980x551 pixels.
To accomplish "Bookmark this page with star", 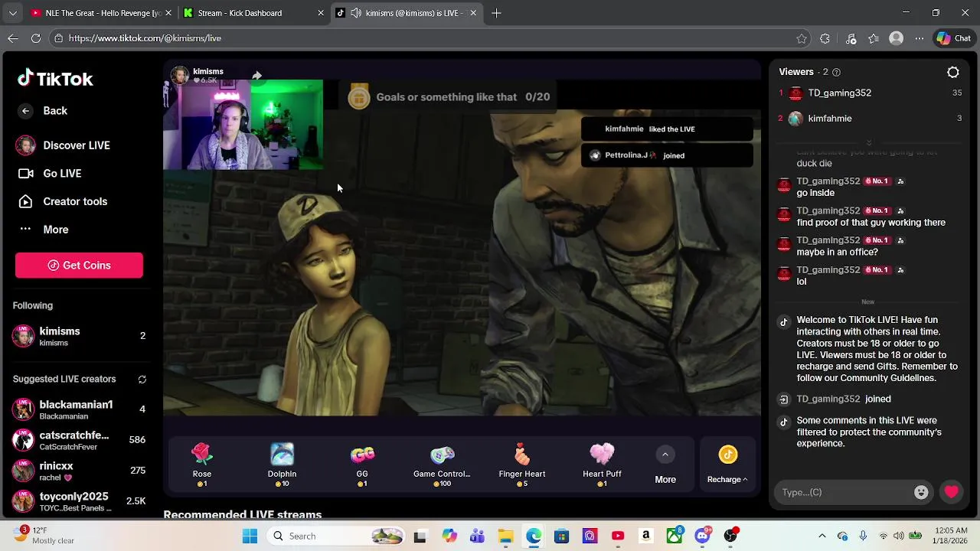I will (802, 38).
